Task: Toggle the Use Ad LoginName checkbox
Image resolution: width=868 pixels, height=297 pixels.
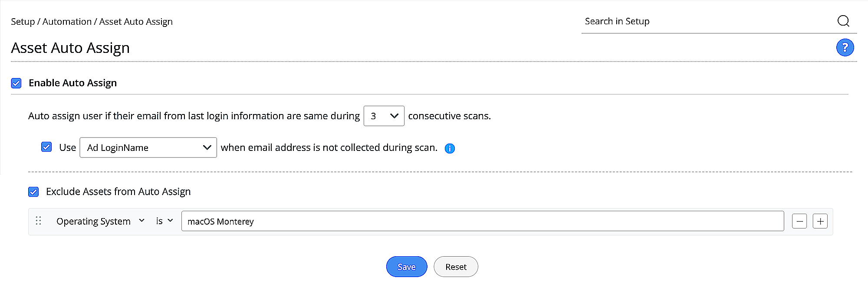Action: pos(46,147)
